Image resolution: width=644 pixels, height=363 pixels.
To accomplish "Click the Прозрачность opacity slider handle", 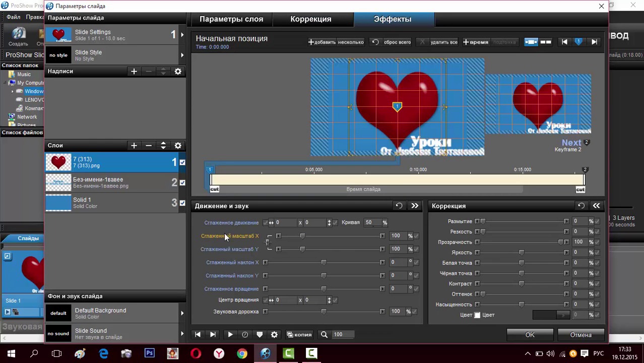I will point(560,242).
